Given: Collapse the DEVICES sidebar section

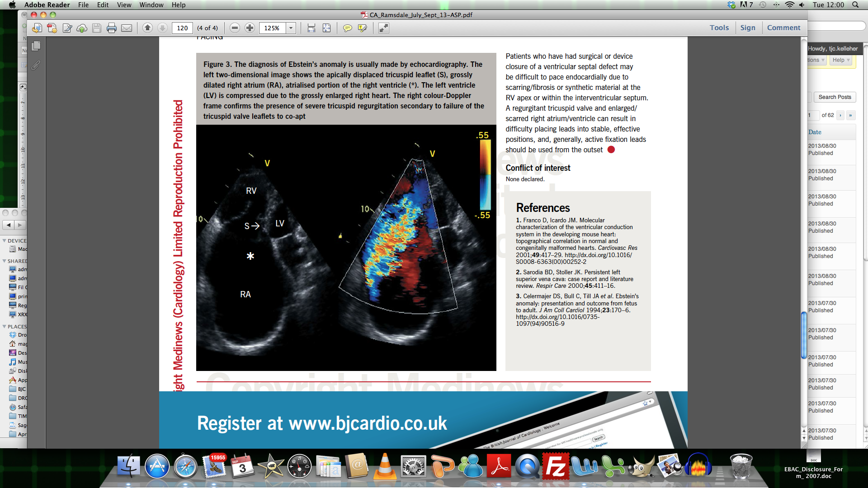Looking at the screenshot, I should (5, 241).
